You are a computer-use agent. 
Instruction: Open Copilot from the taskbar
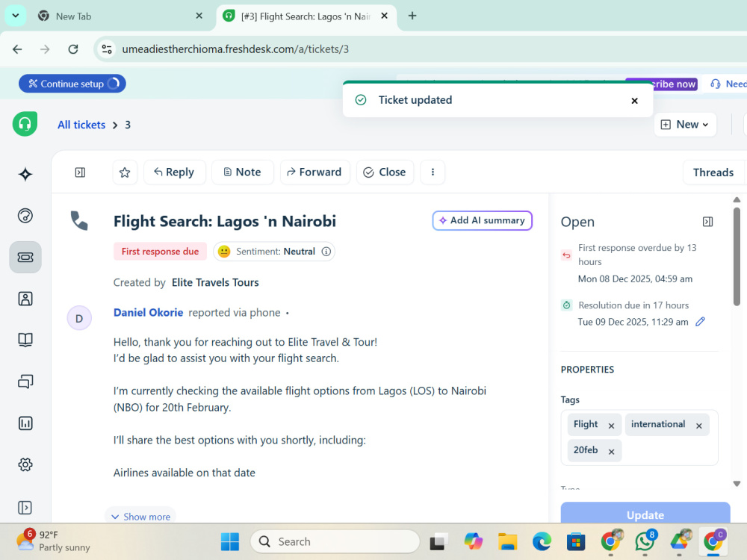(474, 541)
